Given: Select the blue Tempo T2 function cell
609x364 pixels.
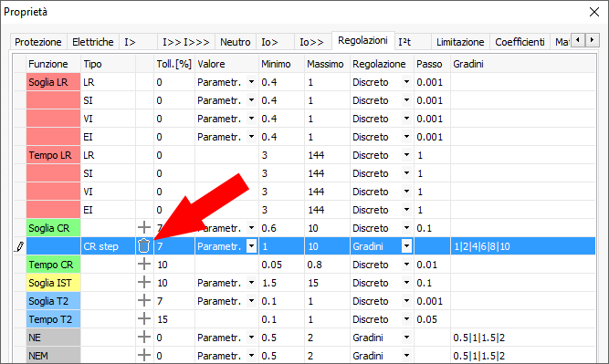Looking at the screenshot, I should (x=53, y=319).
